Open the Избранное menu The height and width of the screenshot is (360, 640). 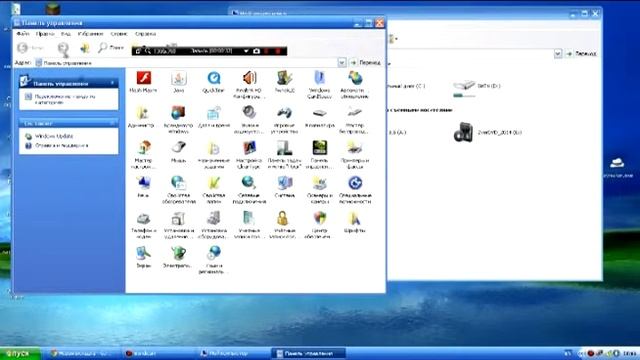[90, 34]
